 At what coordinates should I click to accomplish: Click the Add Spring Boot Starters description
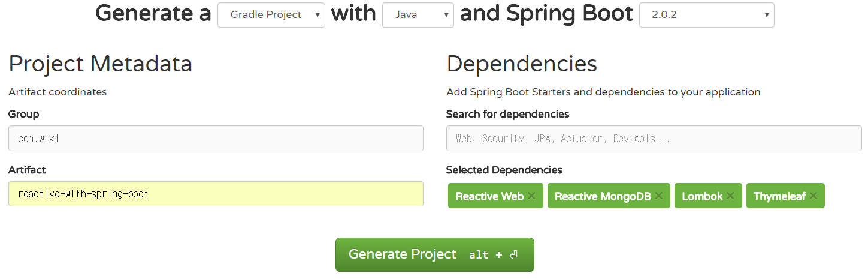[603, 92]
